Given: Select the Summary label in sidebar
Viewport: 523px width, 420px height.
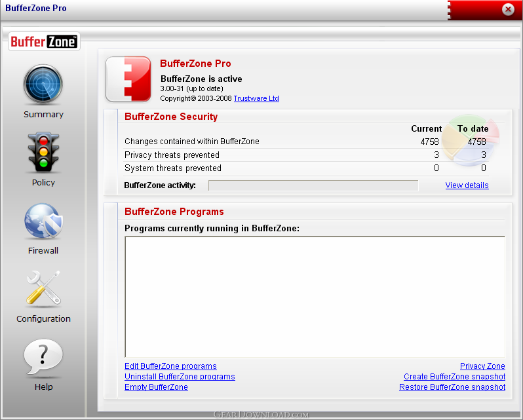Looking at the screenshot, I should [x=43, y=114].
